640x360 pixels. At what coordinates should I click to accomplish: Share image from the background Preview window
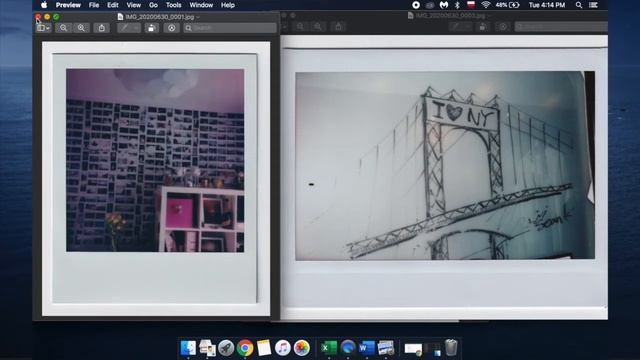338,27
